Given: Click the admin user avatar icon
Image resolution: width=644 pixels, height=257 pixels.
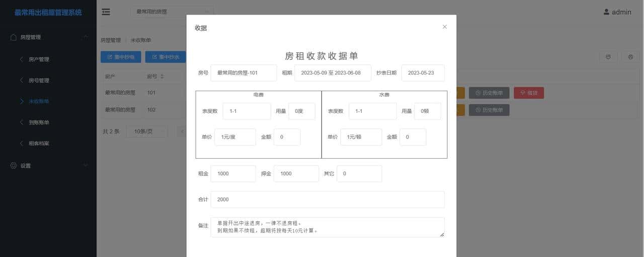Looking at the screenshot, I should 606,12.
